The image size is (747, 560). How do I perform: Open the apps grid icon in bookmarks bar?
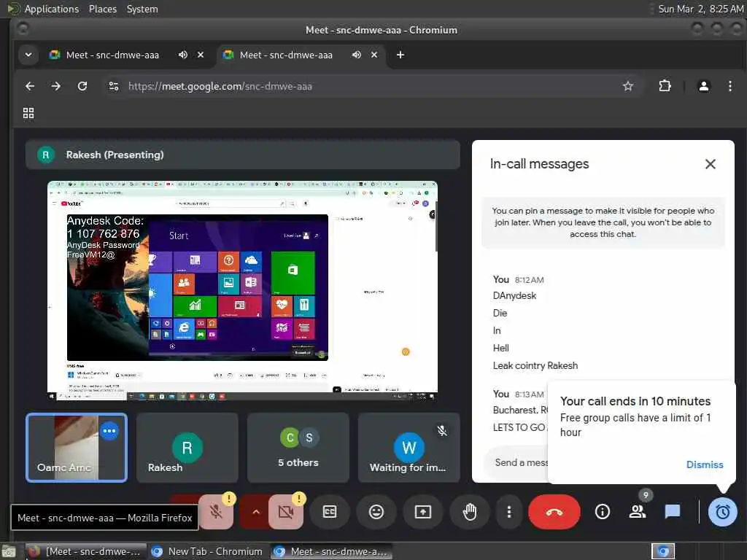point(28,113)
